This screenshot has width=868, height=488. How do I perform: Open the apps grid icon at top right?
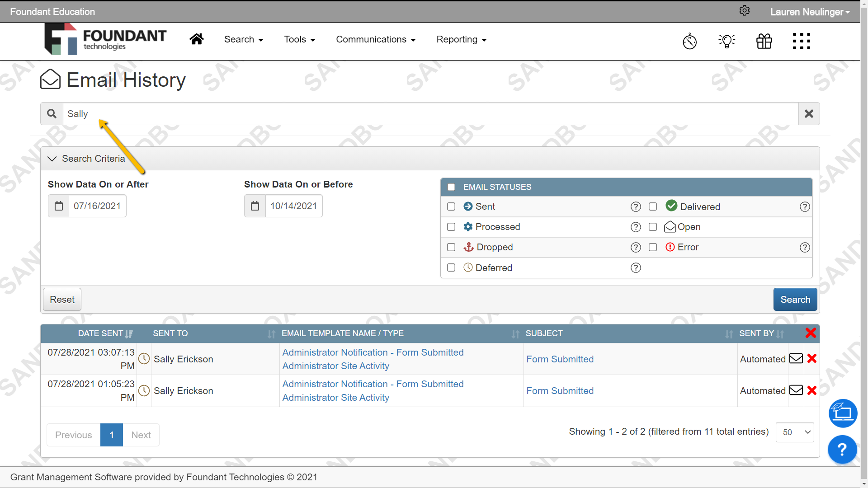click(801, 41)
